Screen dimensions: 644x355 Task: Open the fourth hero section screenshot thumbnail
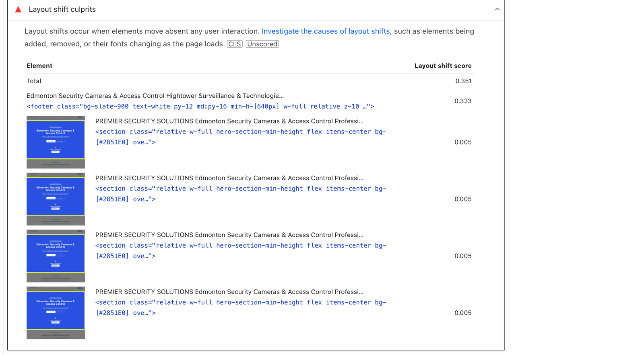56,313
